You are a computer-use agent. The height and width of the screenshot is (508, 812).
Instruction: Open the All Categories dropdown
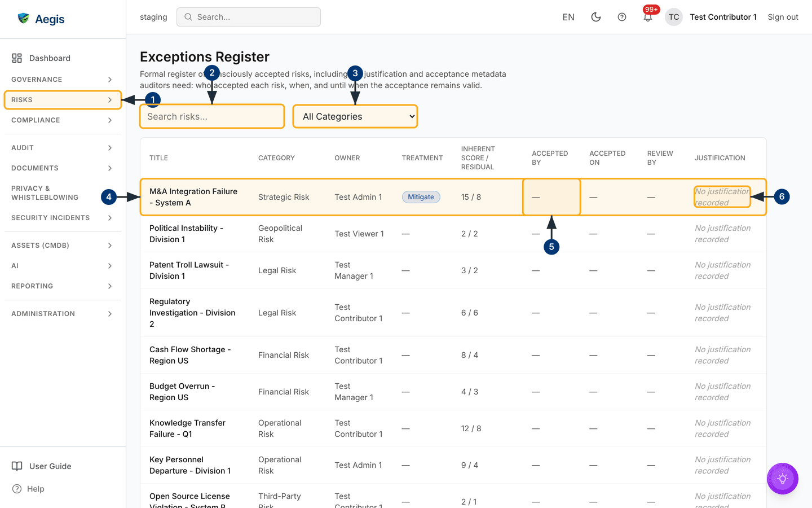pos(355,116)
